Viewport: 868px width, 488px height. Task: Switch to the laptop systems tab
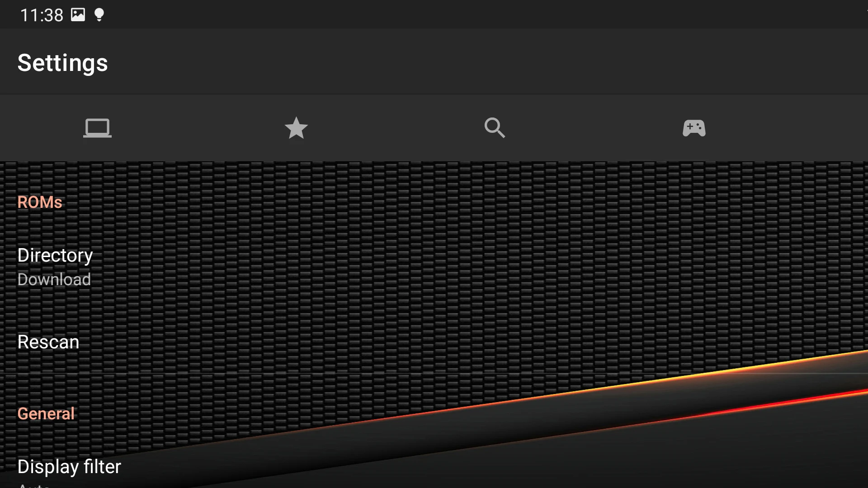point(97,128)
